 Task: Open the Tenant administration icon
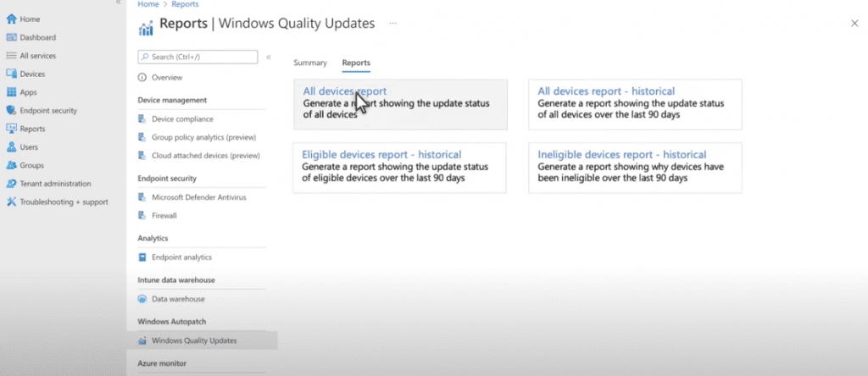(11, 184)
